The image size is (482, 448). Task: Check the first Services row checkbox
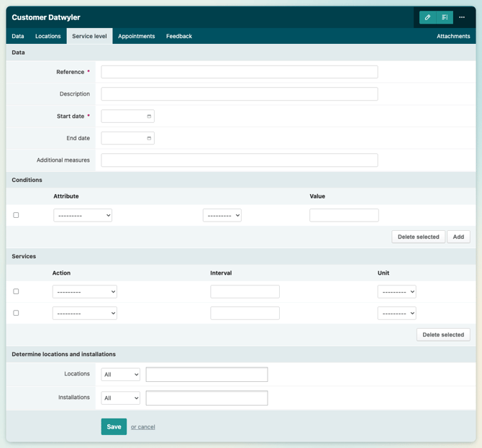[16, 291]
